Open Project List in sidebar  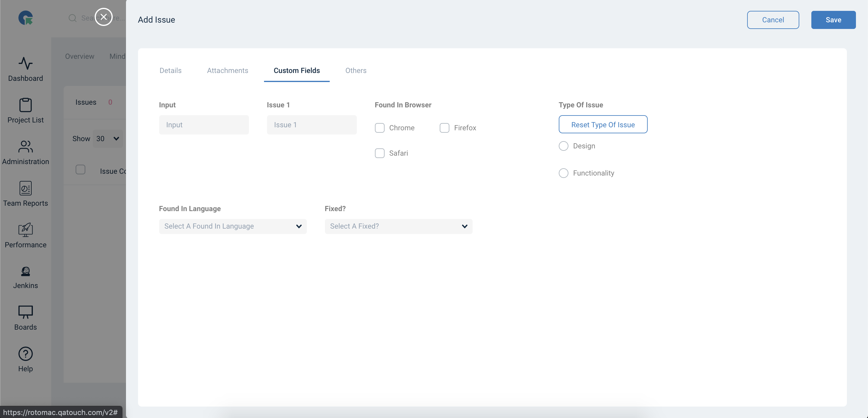[26, 111]
